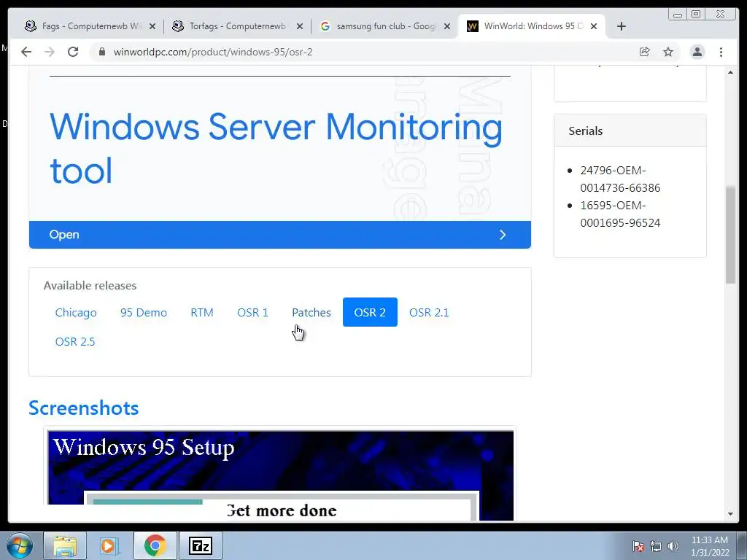The height and width of the screenshot is (560, 747).
Task: Click the active OSR 2 release
Action: [370, 312]
